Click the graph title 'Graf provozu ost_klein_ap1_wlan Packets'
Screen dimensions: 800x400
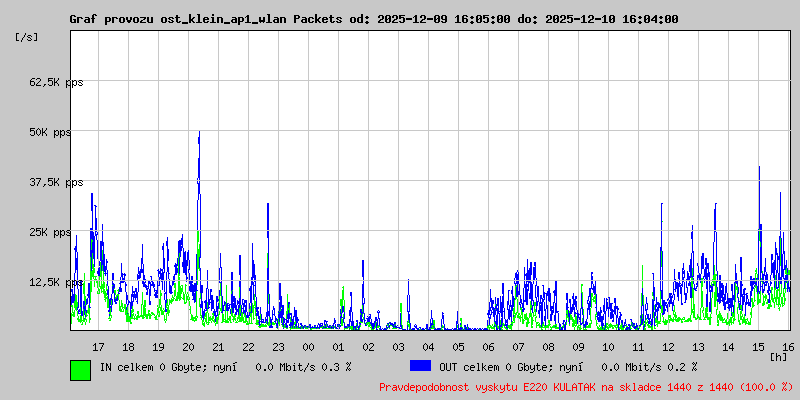[x=206, y=19]
